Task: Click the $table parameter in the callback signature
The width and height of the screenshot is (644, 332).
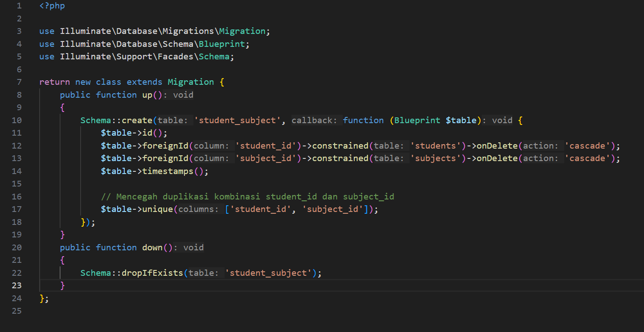Action: coord(460,120)
